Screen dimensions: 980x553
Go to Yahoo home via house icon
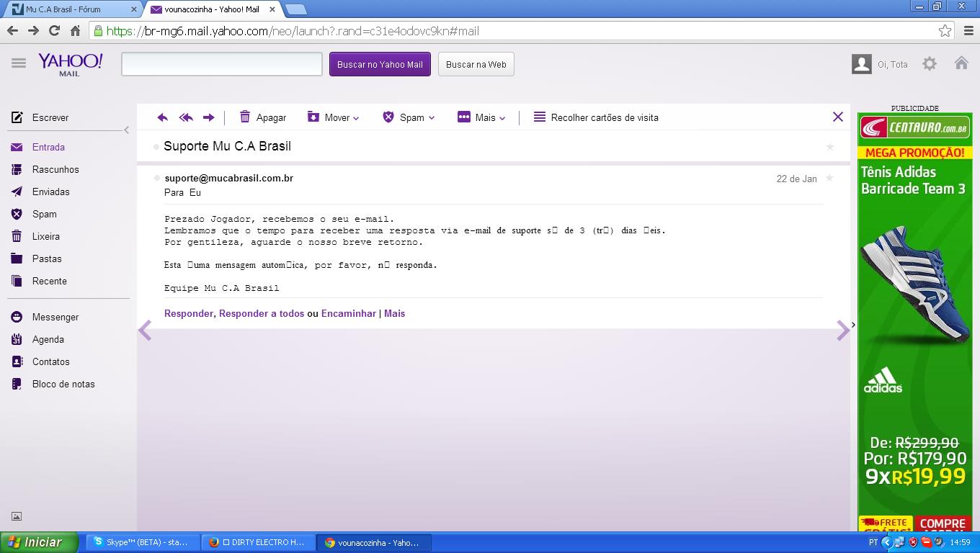(x=961, y=63)
